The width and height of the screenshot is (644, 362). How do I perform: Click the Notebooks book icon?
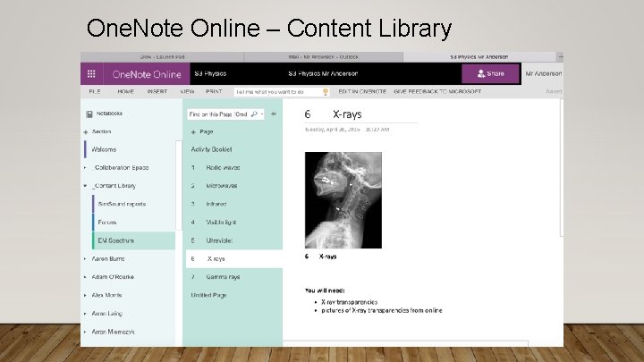point(89,114)
